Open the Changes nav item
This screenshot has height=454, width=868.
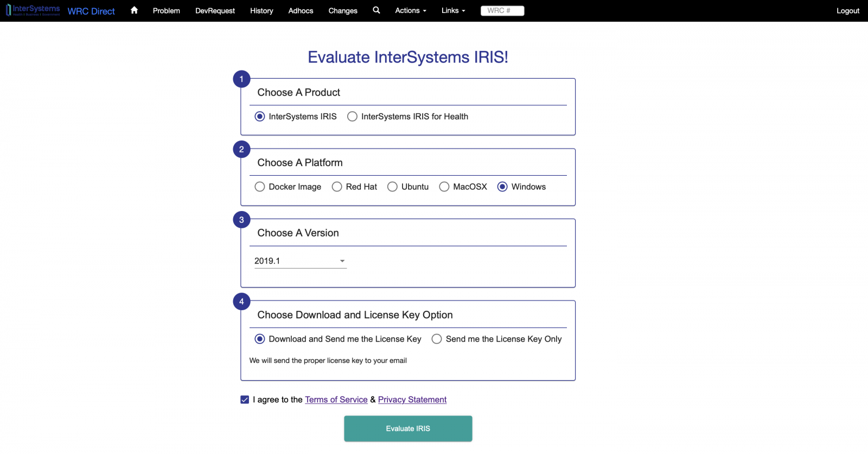(x=343, y=10)
